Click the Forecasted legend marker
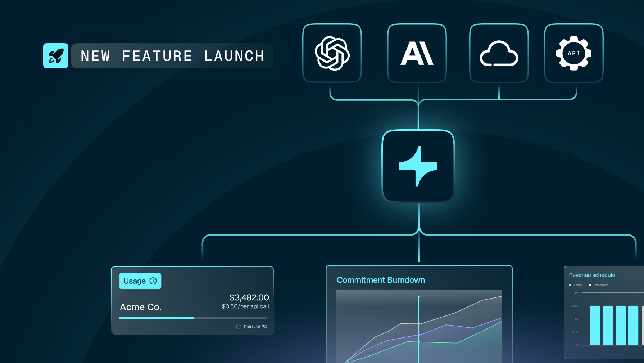This screenshot has height=363, width=644. click(590, 285)
